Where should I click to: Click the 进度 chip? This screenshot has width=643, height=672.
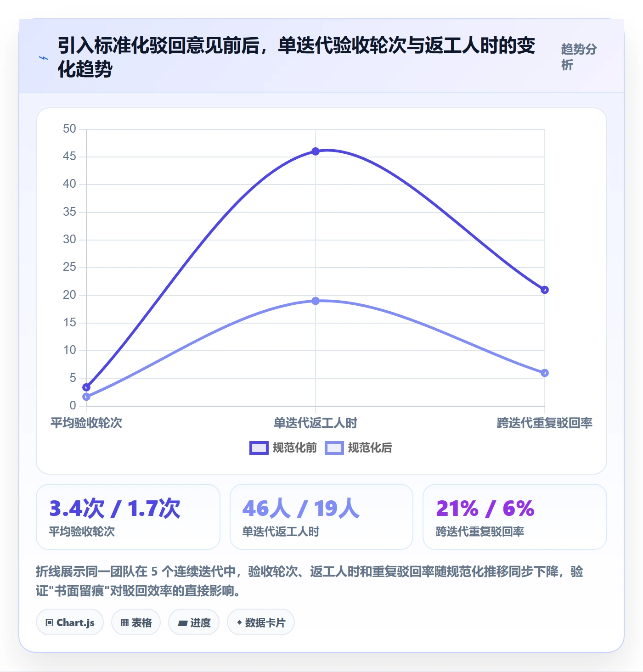[194, 622]
